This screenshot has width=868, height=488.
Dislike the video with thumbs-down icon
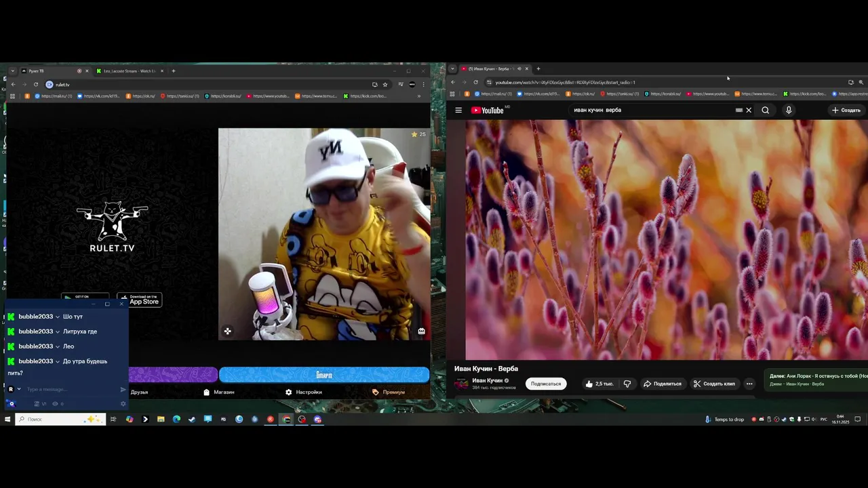tap(627, 384)
